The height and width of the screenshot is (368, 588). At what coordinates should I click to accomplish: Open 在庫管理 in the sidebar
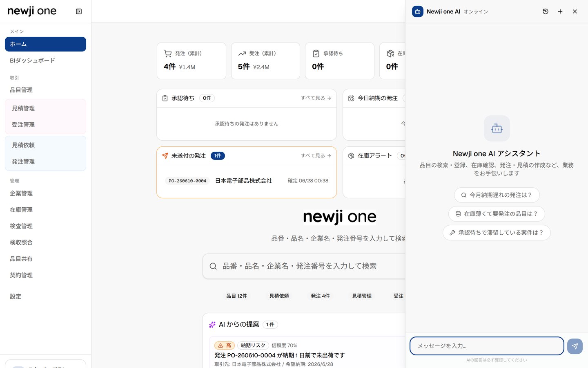tap(45, 210)
